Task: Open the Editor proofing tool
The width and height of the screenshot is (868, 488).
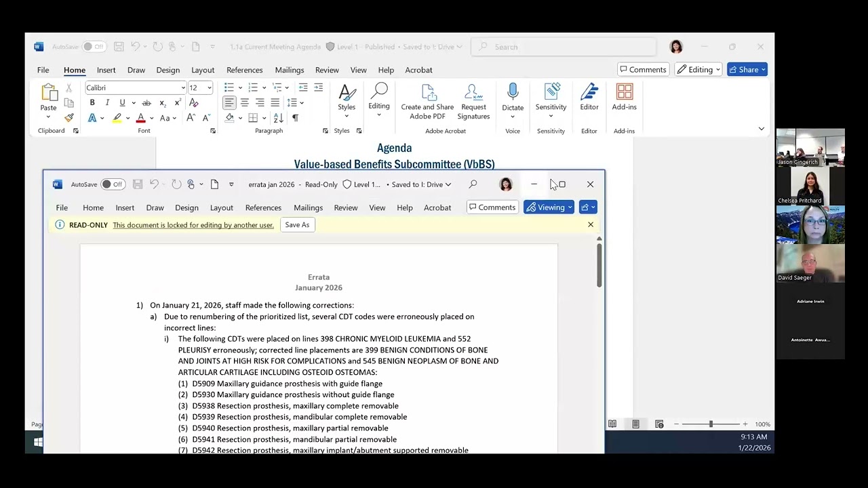Action: click(x=589, y=98)
